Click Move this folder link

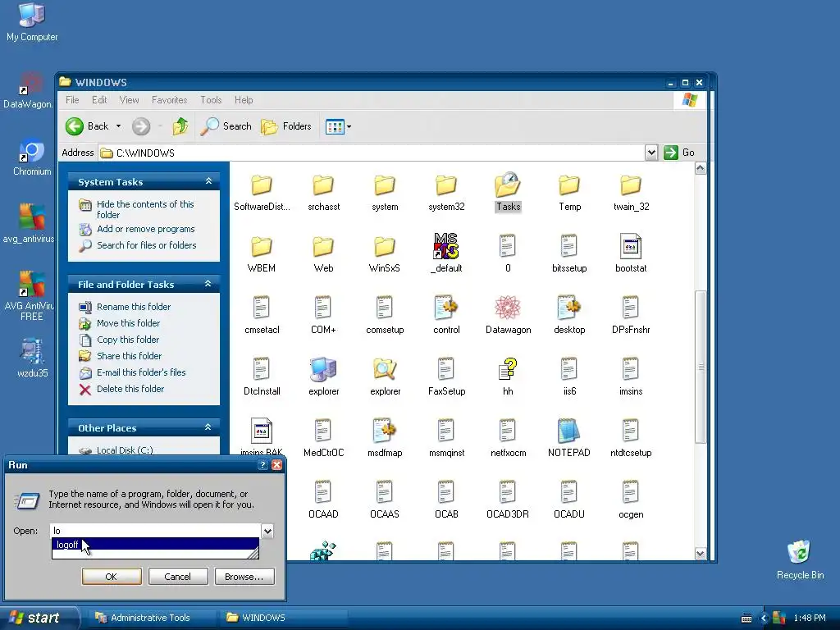tap(128, 323)
